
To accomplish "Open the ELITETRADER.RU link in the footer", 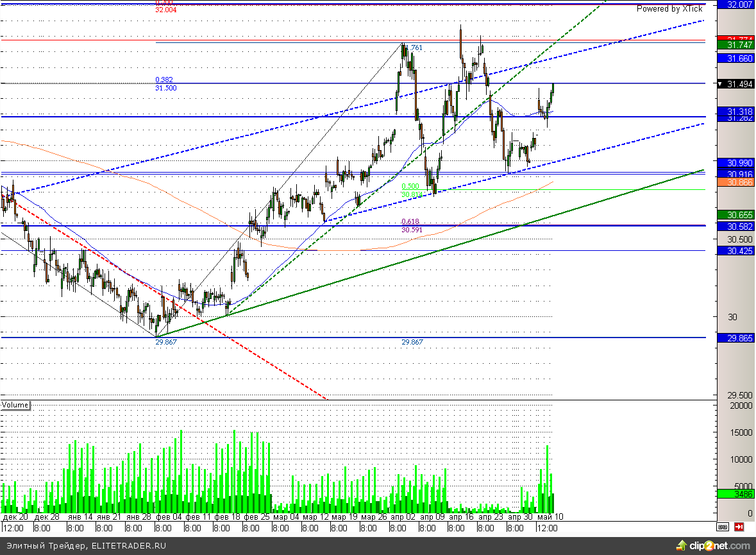I will [x=129, y=546].
